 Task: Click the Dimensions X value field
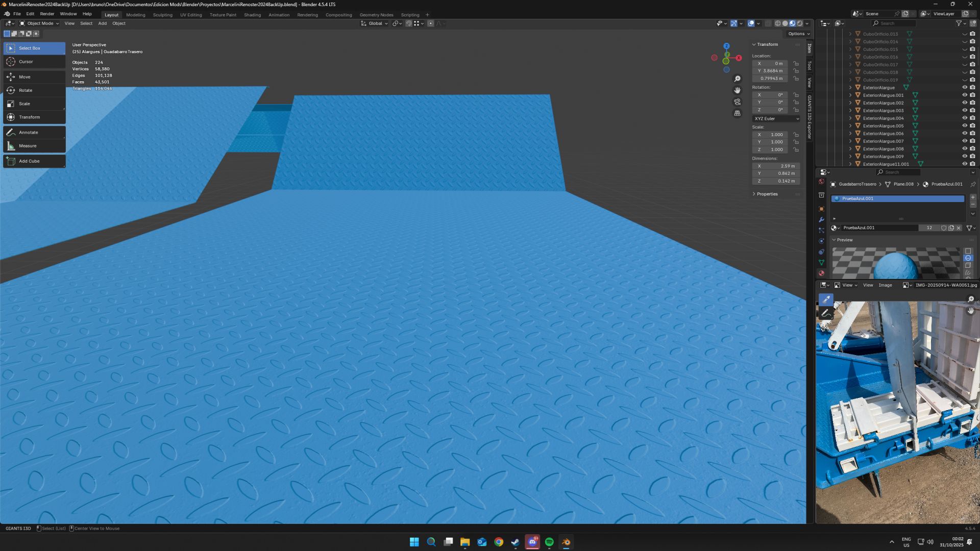(776, 166)
